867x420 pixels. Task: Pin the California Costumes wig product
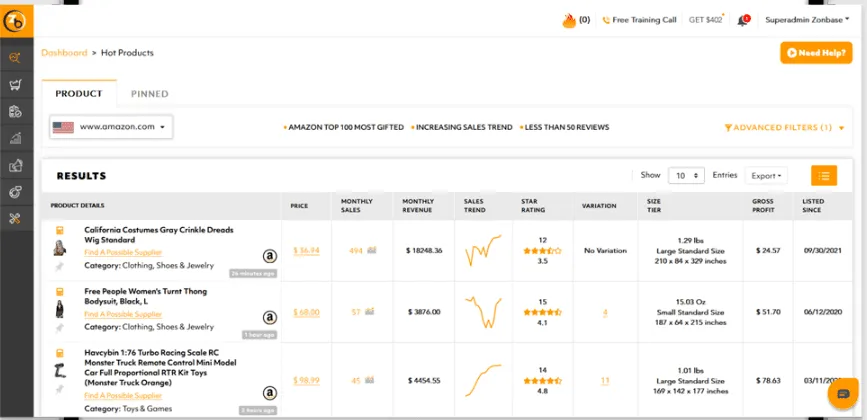click(x=60, y=267)
